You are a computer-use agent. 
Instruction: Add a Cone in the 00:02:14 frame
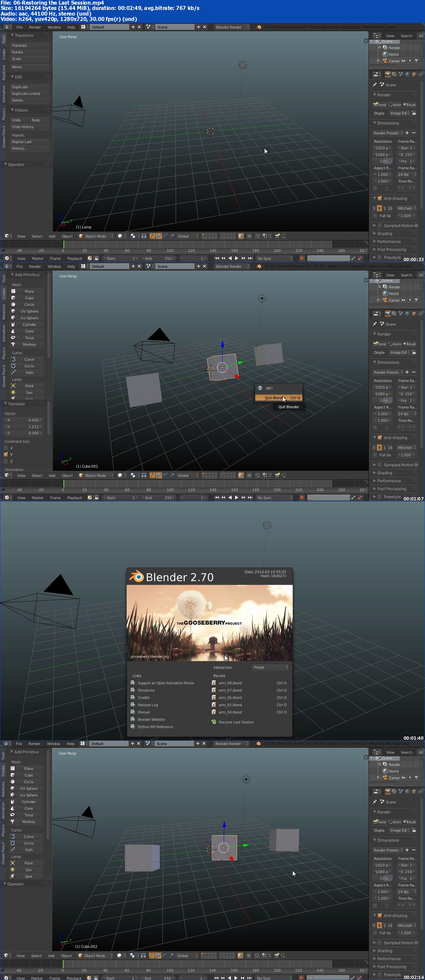point(26,808)
